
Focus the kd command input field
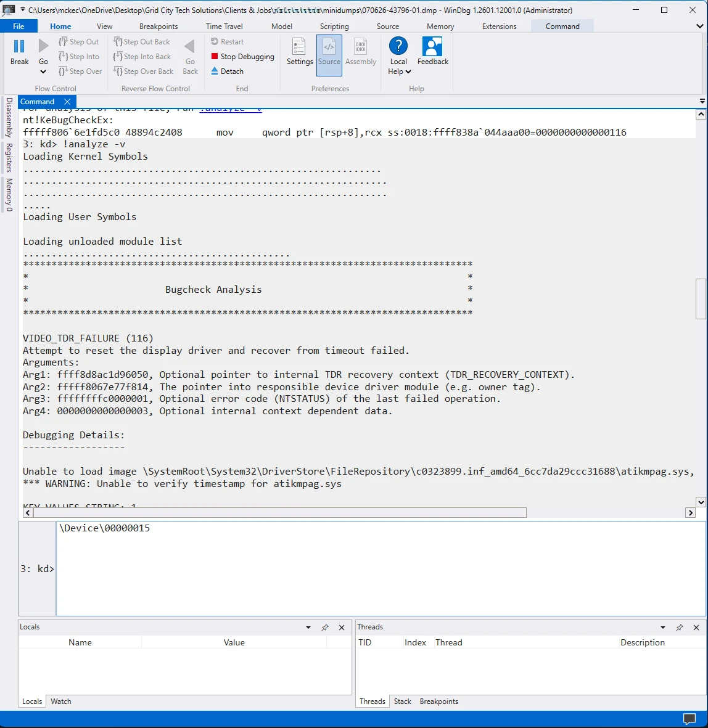tap(381, 569)
